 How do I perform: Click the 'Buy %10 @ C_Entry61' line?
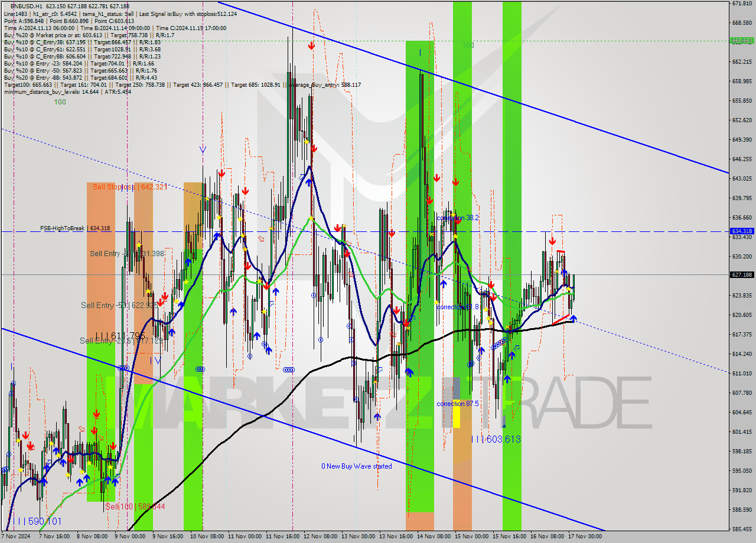pyautogui.click(x=82, y=49)
